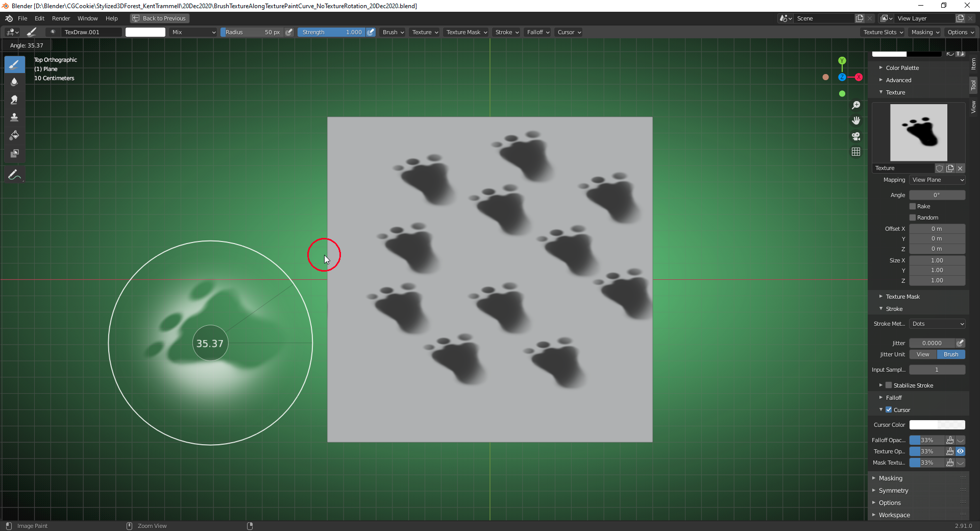980x531 pixels.
Task: Select the Smear tool
Action: (x=14, y=100)
